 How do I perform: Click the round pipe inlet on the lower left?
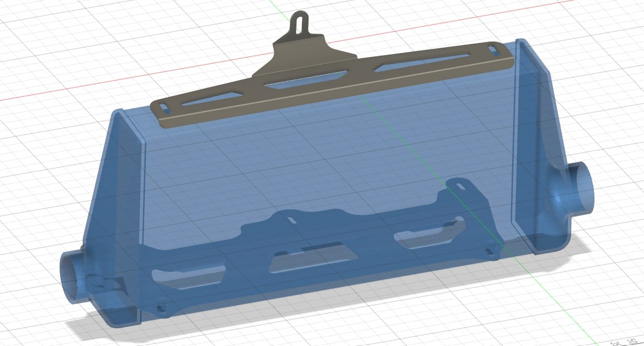pyautogui.click(x=72, y=277)
